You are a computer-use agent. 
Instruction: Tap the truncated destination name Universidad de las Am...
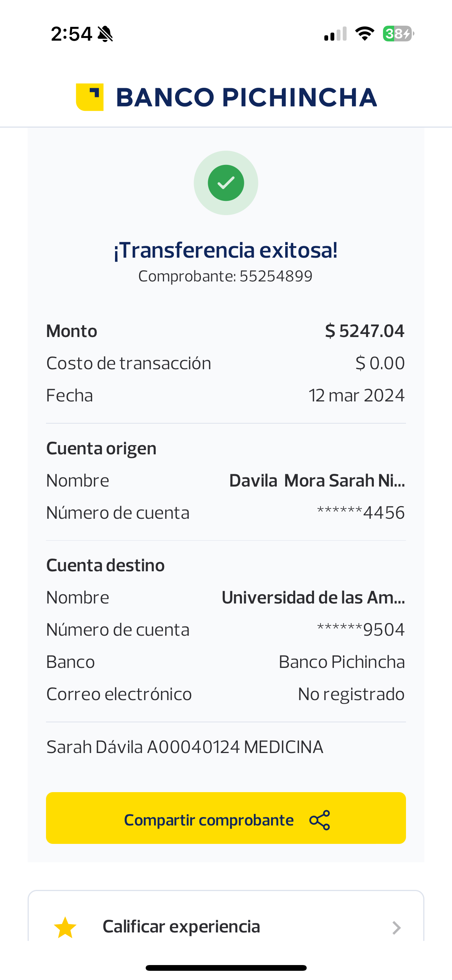(313, 597)
